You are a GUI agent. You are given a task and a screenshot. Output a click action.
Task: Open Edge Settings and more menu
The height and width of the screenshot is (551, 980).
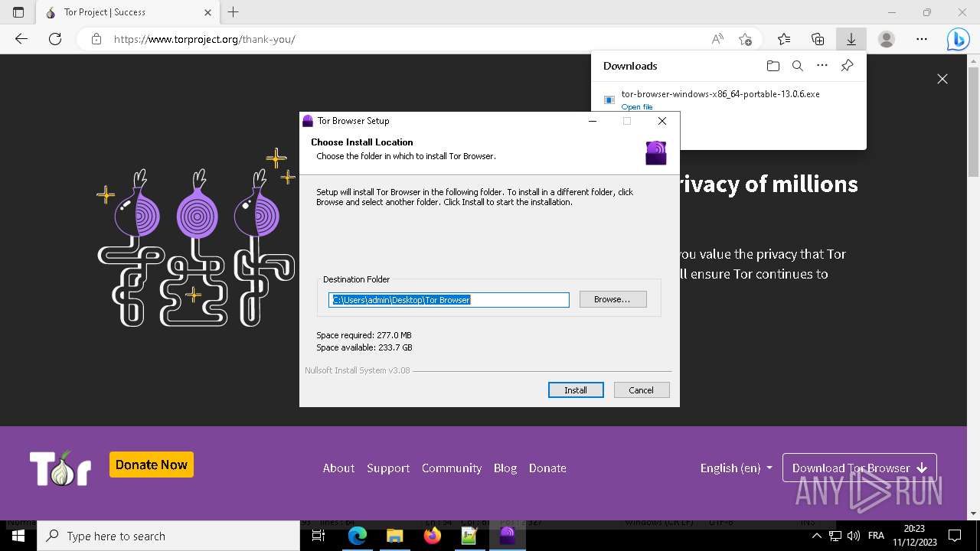pos(922,39)
